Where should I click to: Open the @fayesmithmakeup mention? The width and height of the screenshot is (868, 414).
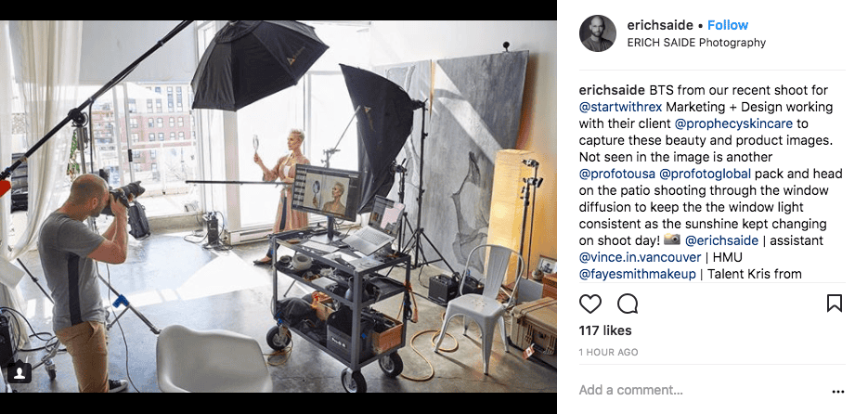click(639, 274)
